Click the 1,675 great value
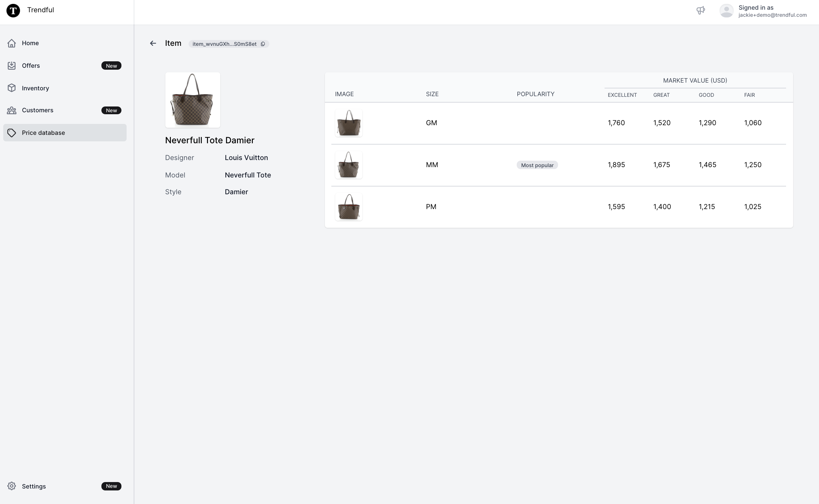This screenshot has height=504, width=819. coord(661,165)
